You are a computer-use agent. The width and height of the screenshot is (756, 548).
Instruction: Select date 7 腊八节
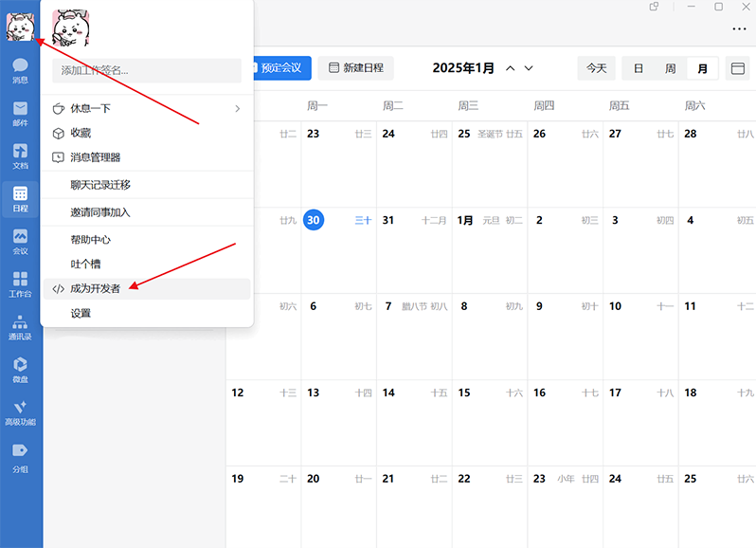pos(415,337)
